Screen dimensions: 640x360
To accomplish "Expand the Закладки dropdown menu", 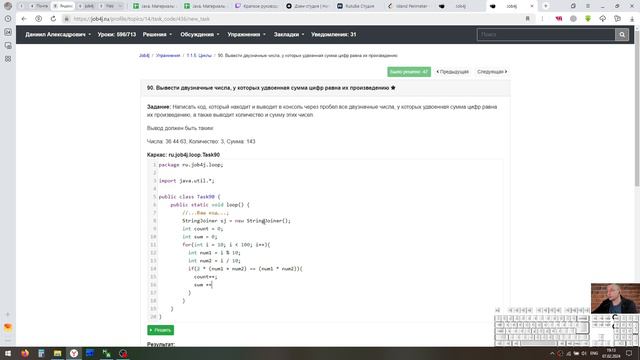I will tap(289, 35).
